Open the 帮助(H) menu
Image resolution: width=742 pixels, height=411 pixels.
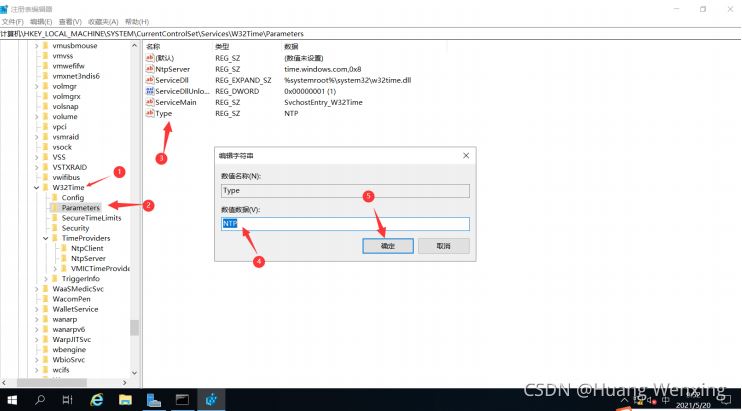tap(137, 22)
